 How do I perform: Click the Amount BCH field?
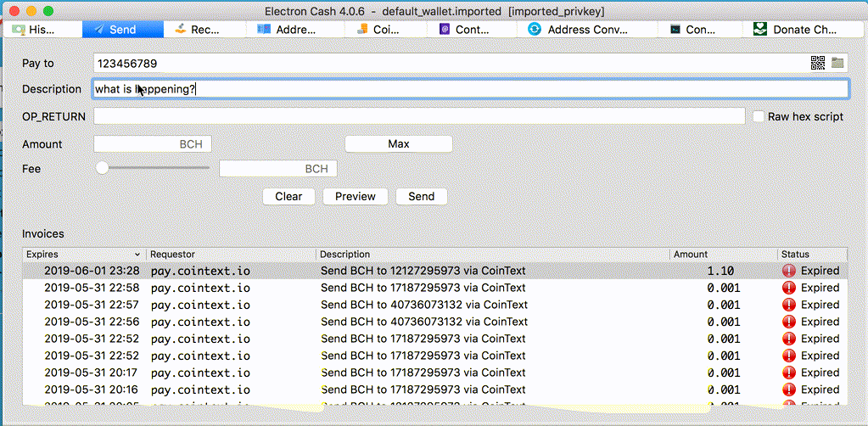[x=153, y=144]
